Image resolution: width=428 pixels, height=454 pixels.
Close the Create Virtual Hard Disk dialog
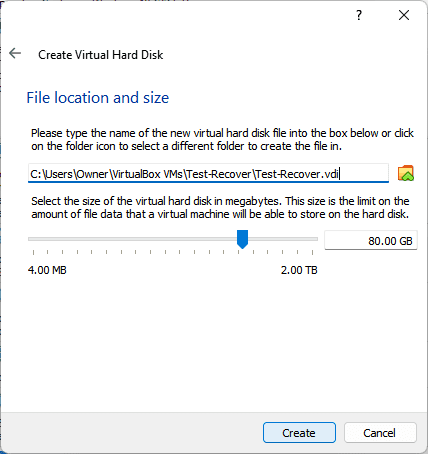(404, 15)
